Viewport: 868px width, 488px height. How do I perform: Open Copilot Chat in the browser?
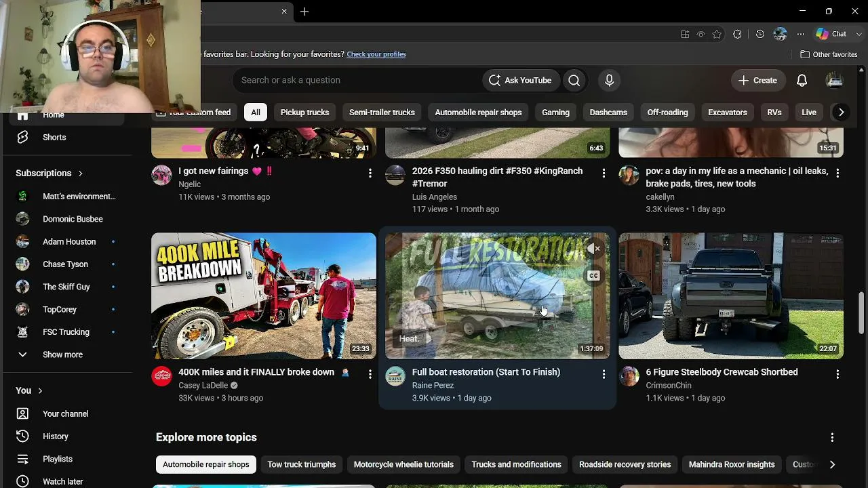(831, 34)
